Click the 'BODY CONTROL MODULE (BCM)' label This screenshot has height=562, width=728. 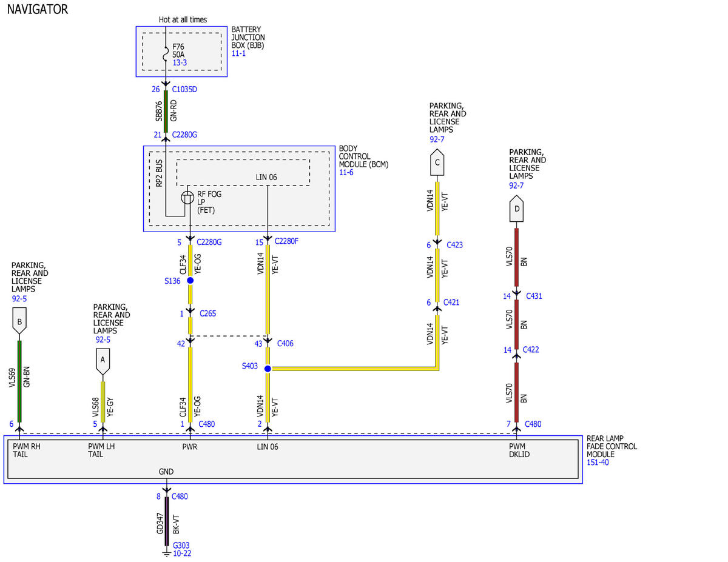[363, 156]
